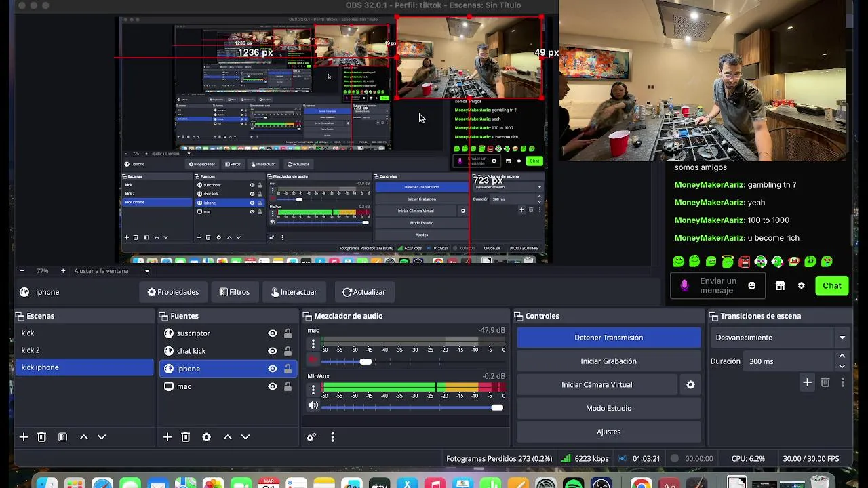Zoom out preview with minus icon
Image resolution: width=868 pixels, height=488 pixels.
click(22, 271)
